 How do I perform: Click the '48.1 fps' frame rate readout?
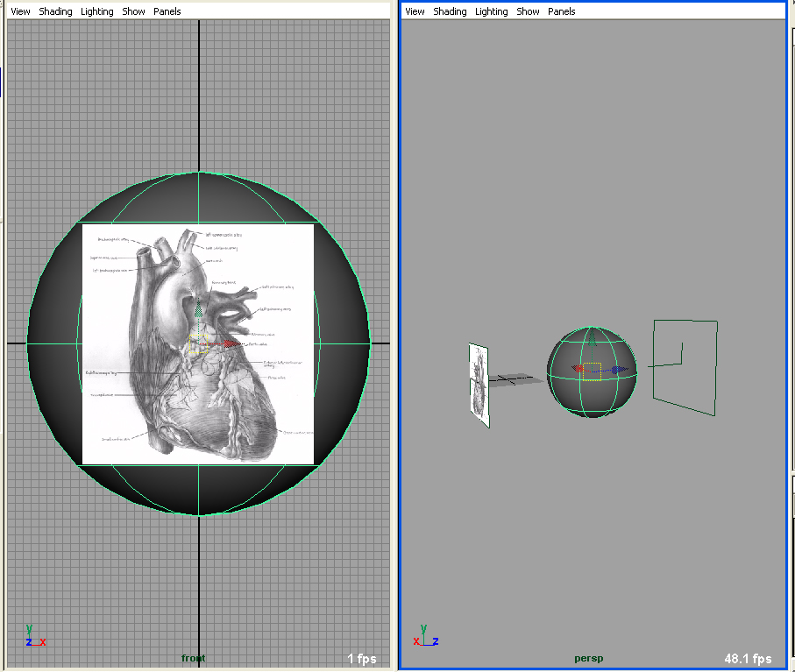click(748, 658)
